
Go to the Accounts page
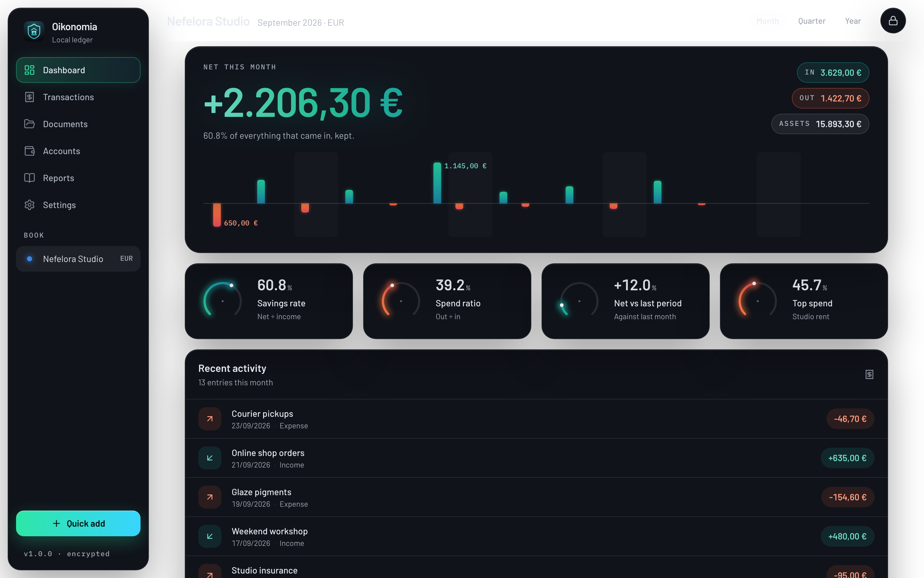(x=78, y=151)
